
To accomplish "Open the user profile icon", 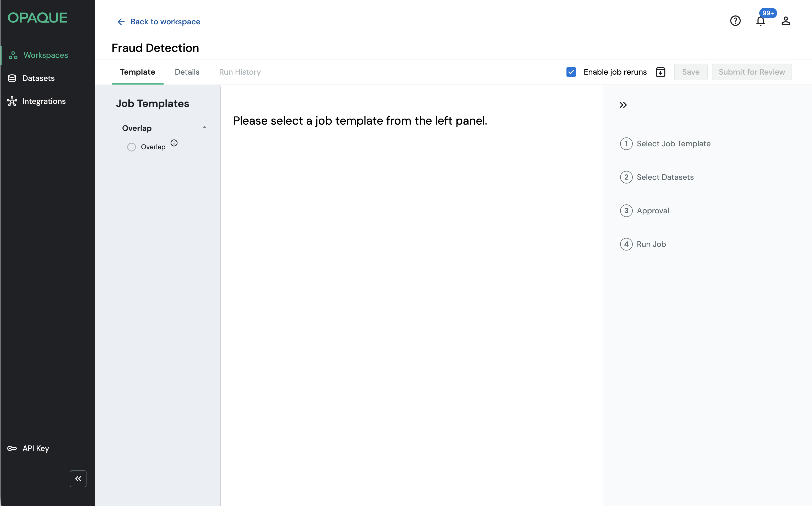I will (786, 21).
